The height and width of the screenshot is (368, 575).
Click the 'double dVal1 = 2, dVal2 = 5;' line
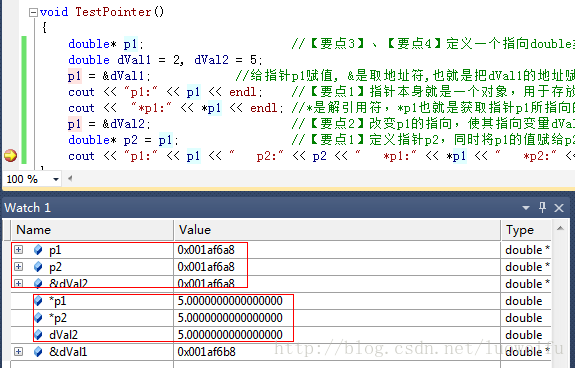tap(165, 60)
